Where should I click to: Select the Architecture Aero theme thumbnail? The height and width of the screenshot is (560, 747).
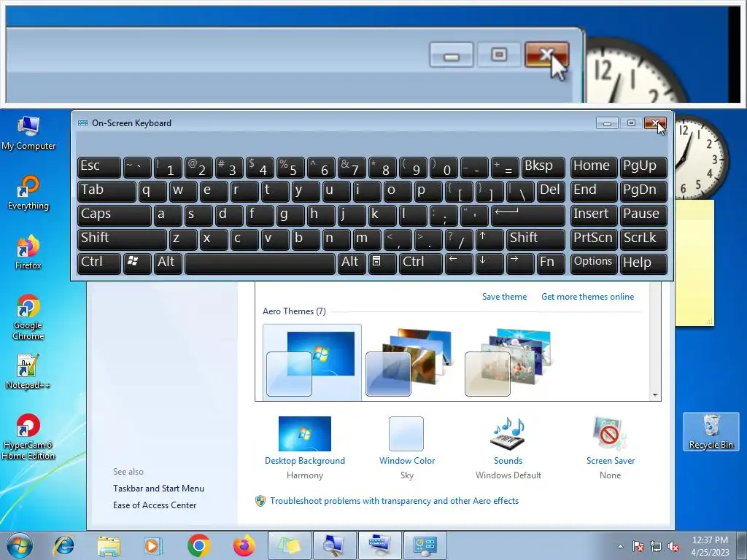[410, 363]
